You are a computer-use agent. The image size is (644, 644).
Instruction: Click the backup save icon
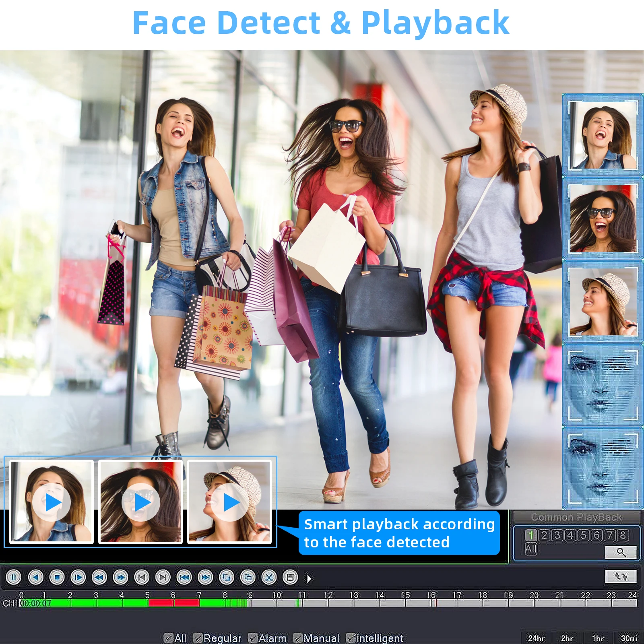(290, 578)
